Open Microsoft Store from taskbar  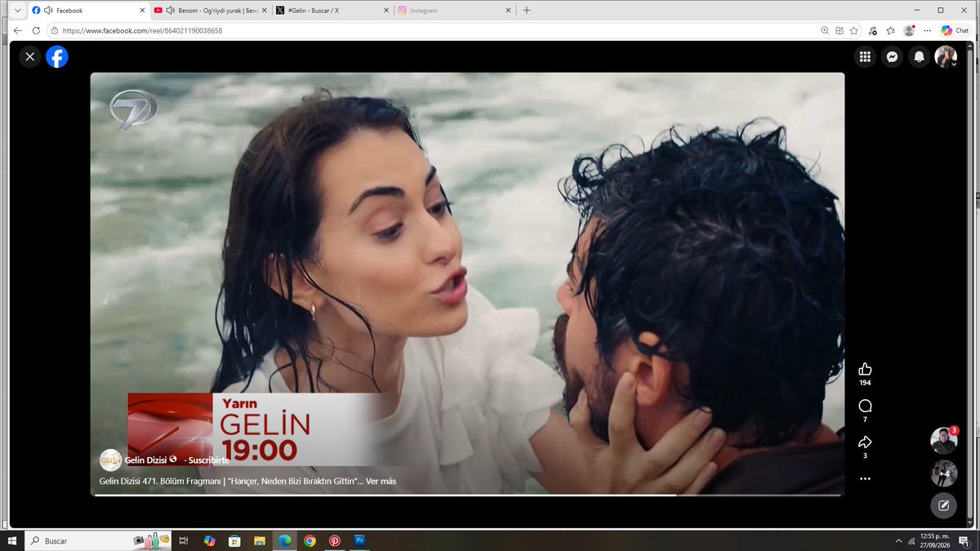pos(234,540)
